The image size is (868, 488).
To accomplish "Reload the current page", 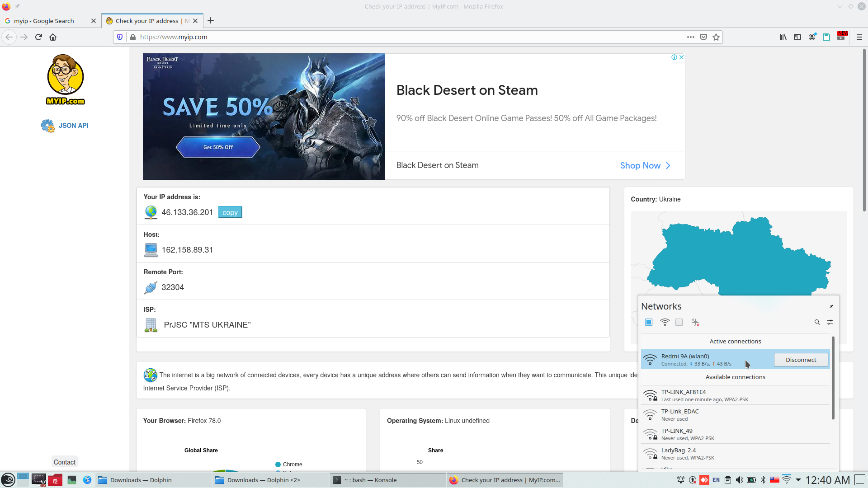I will point(38,37).
